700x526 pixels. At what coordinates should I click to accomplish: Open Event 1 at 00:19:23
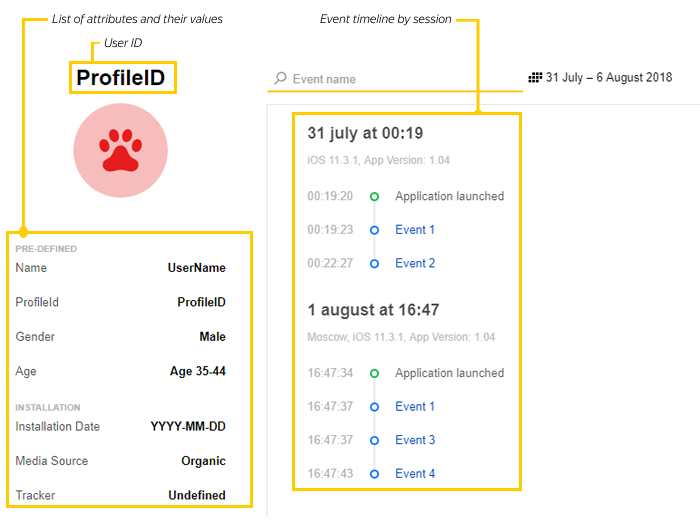(x=415, y=230)
